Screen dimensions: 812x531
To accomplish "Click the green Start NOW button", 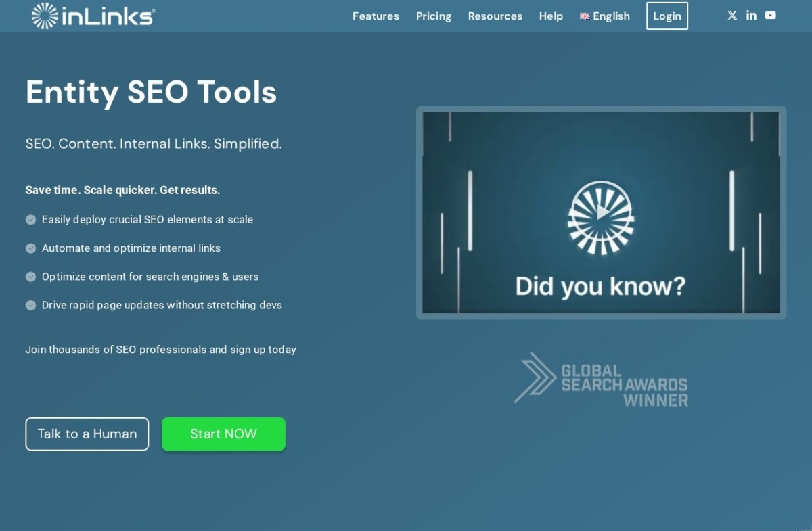I will click(223, 434).
